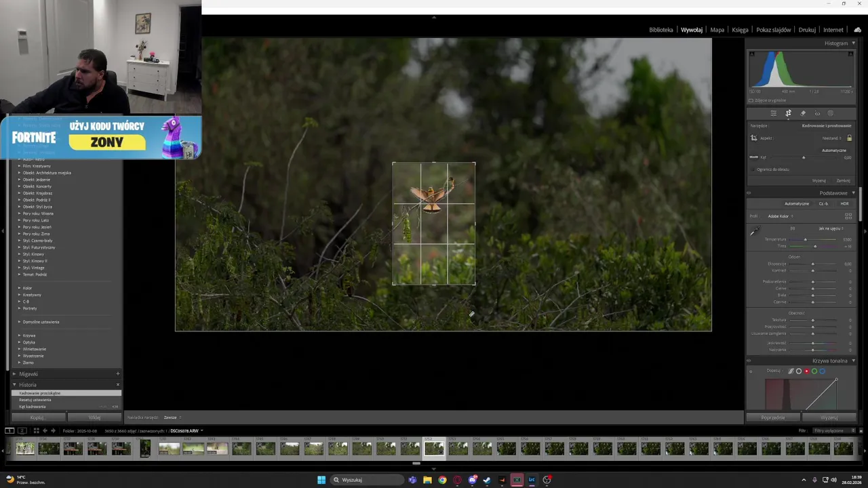
Task: Open the Księga module
Action: pyautogui.click(x=740, y=30)
